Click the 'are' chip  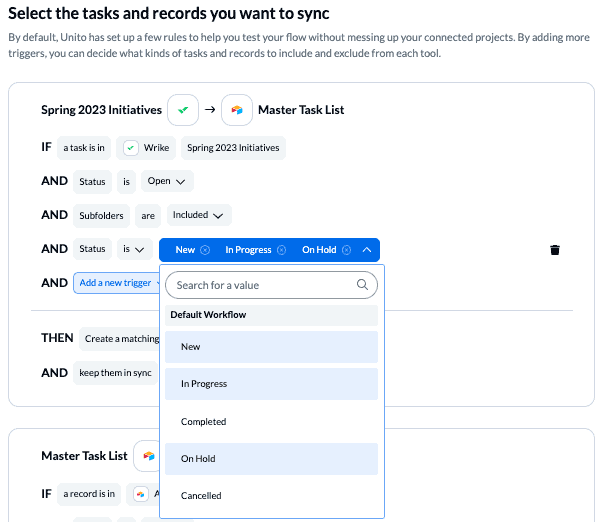tap(148, 216)
